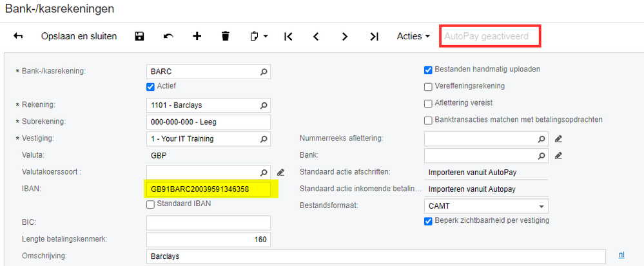This screenshot has height=266, width=644.
Task: Enable the Vereffeningsrekening checkbox
Action: (x=428, y=86)
